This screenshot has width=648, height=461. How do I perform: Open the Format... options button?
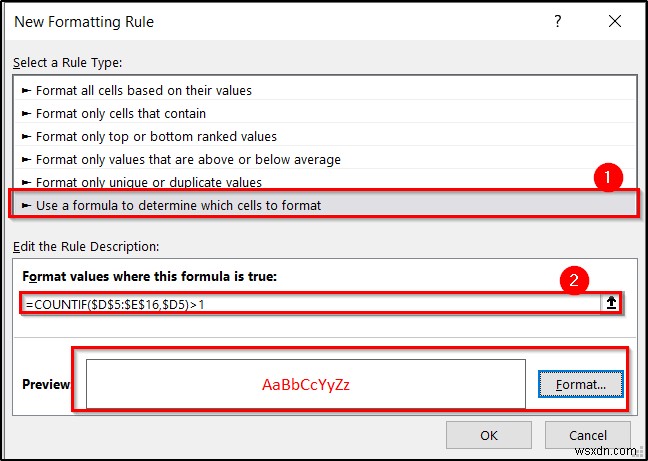pyautogui.click(x=580, y=384)
